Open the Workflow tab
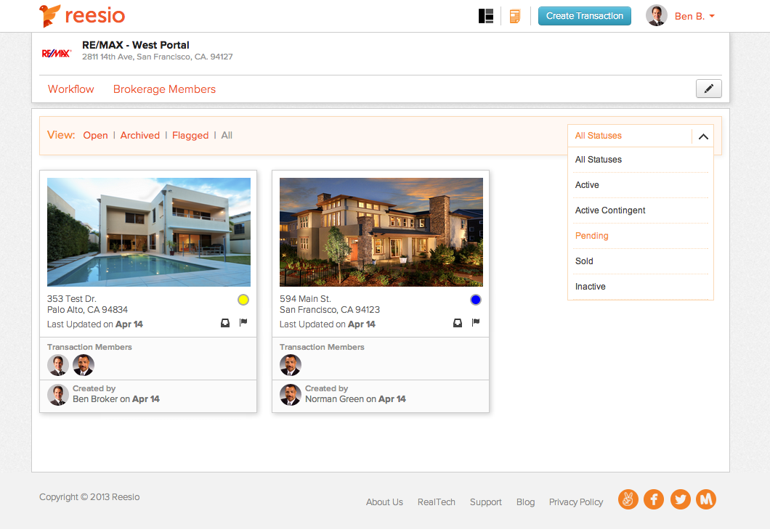 (x=71, y=89)
